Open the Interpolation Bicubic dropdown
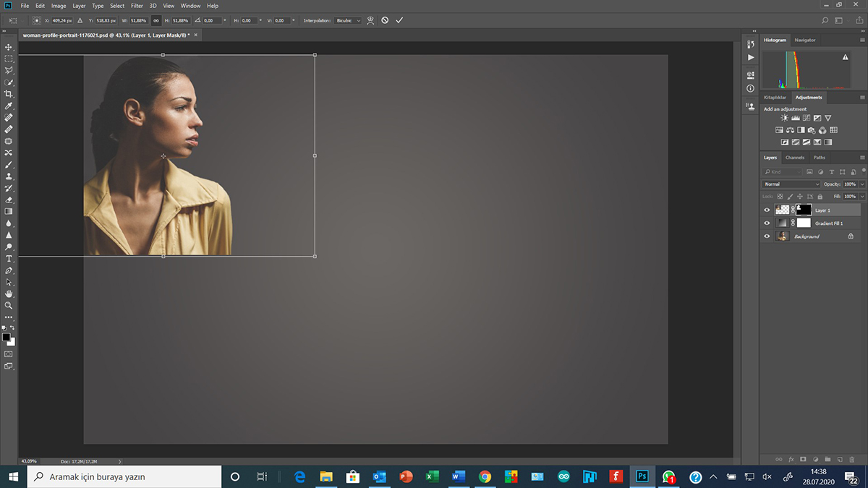The height and width of the screenshot is (488, 868). [x=348, y=20]
